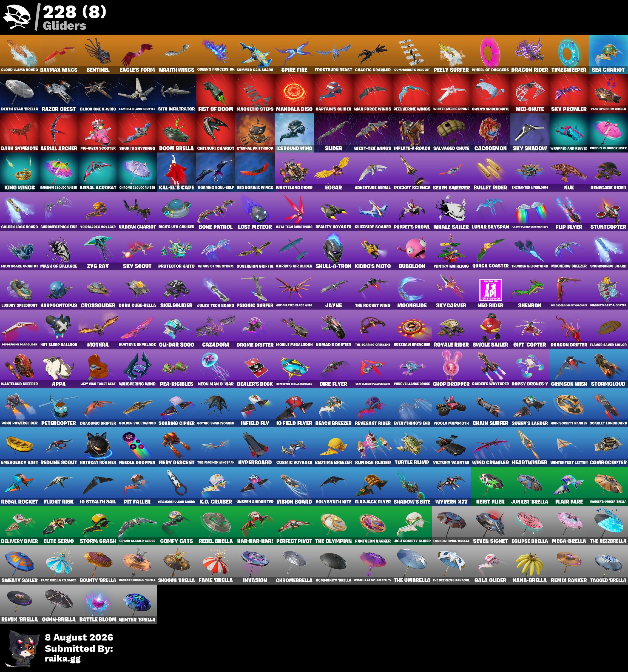Click the glider parachute logo in header

pos(17,17)
